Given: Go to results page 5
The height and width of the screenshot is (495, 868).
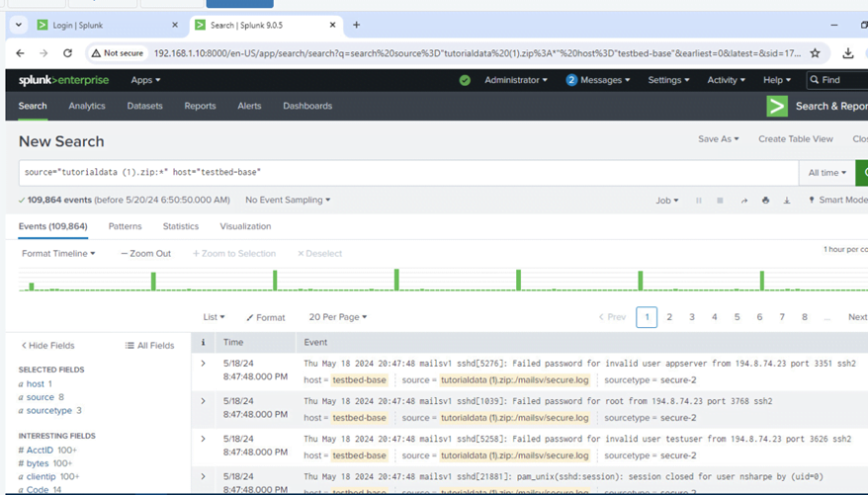Looking at the screenshot, I should pyautogui.click(x=737, y=317).
